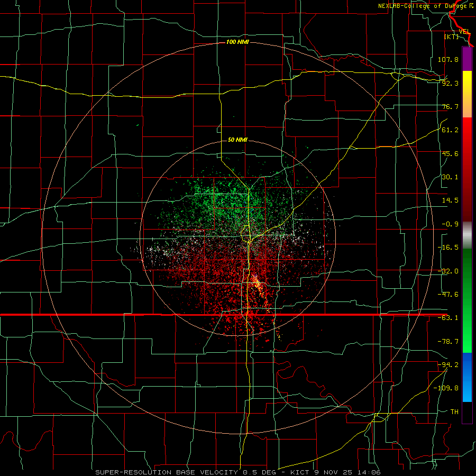
Task: Click the 92.3 value on velocity scale
Action: tap(450, 83)
